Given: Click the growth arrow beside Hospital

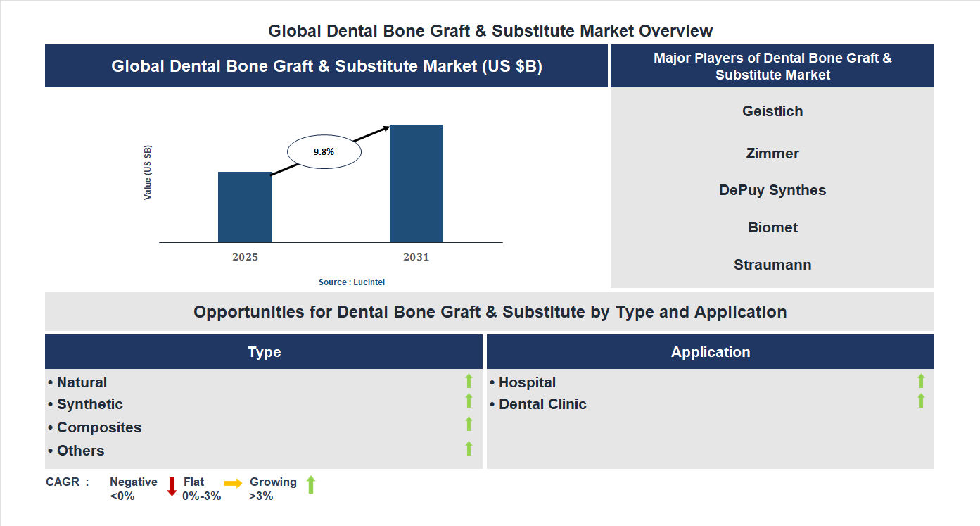Looking at the screenshot, I should pos(920,380).
